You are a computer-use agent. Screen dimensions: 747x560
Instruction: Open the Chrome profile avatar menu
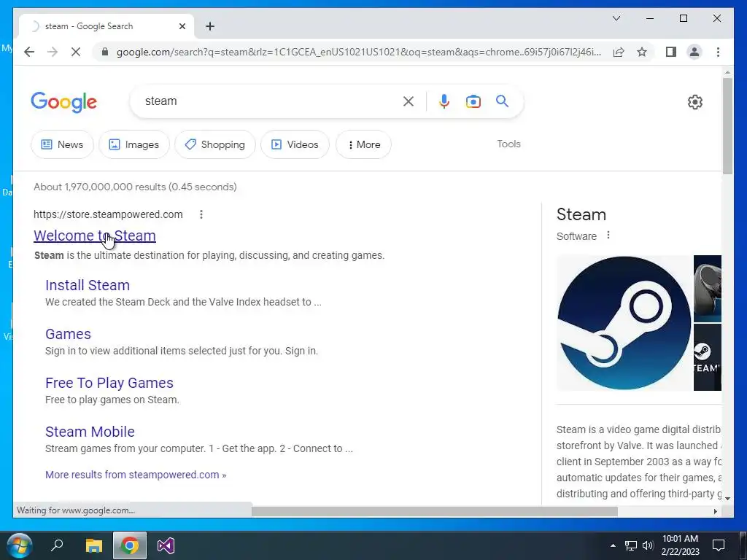pos(694,52)
